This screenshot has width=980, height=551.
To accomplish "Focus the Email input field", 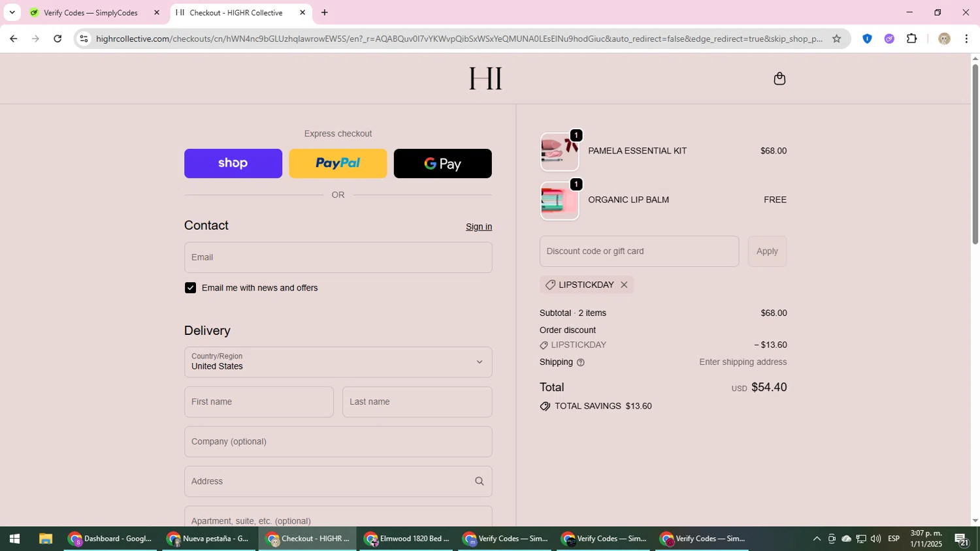I will 338,257.
